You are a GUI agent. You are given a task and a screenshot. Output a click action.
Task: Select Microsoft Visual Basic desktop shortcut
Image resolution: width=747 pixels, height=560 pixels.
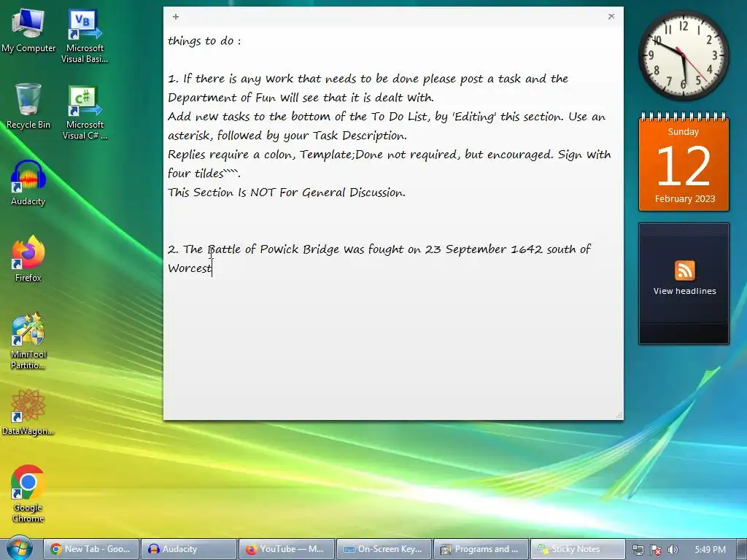(85, 36)
